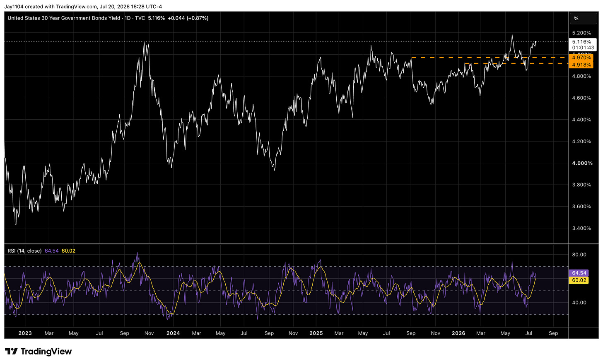The image size is (603, 364).
Task: Click the 4.400% axis label
Action: point(581,120)
